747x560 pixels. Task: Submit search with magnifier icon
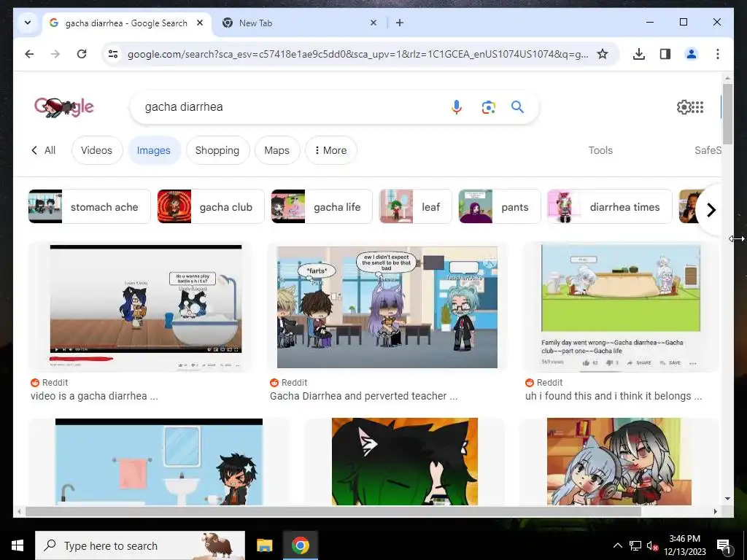(518, 107)
